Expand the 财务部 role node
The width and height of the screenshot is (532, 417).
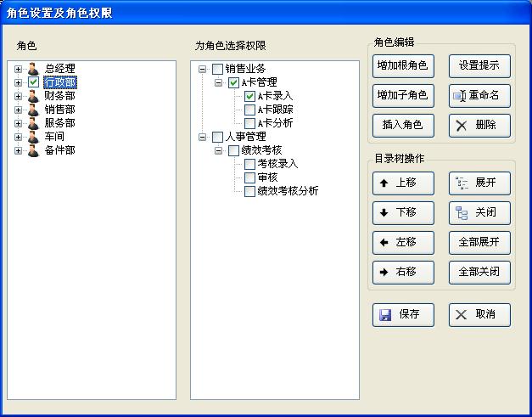pyautogui.click(x=18, y=97)
